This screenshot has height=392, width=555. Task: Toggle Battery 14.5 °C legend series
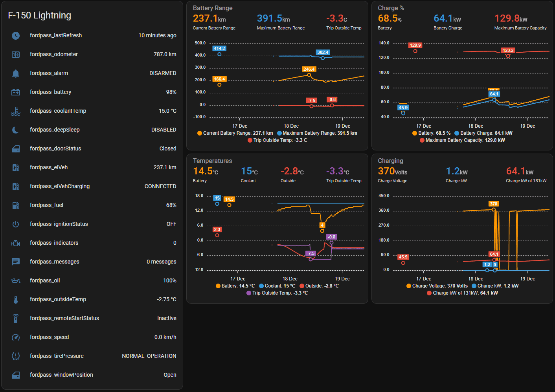tap(235, 286)
